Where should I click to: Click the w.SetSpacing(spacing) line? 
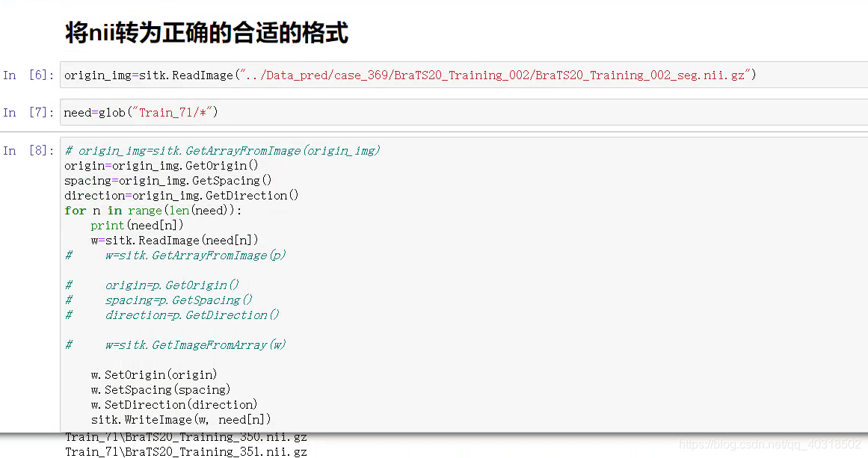tap(161, 389)
